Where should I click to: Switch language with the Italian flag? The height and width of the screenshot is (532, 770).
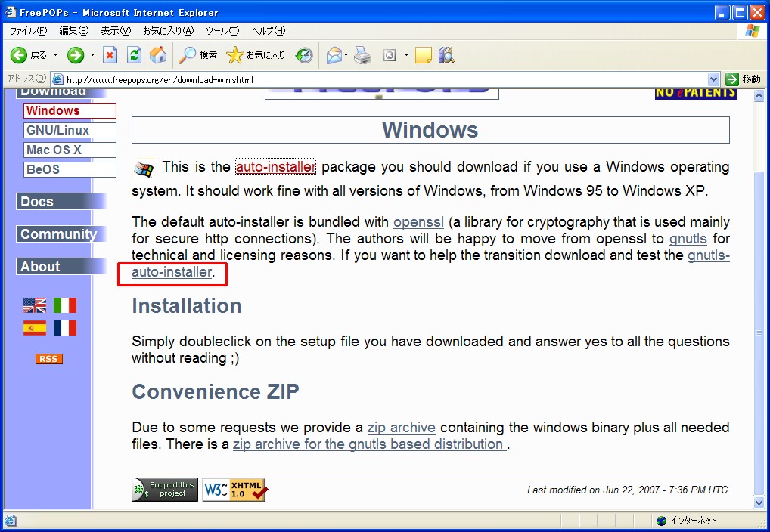(x=65, y=305)
